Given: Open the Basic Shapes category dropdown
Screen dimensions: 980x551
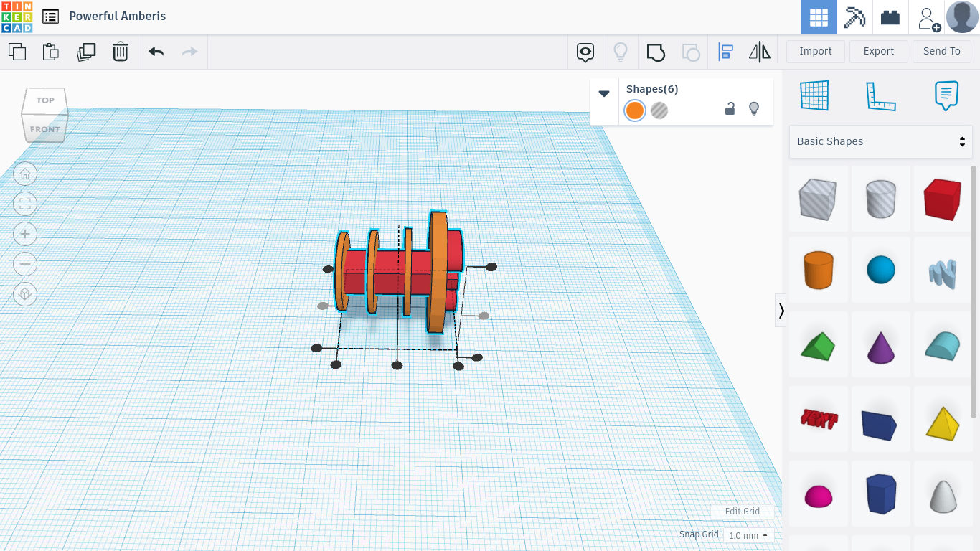Looking at the screenshot, I should click(881, 141).
